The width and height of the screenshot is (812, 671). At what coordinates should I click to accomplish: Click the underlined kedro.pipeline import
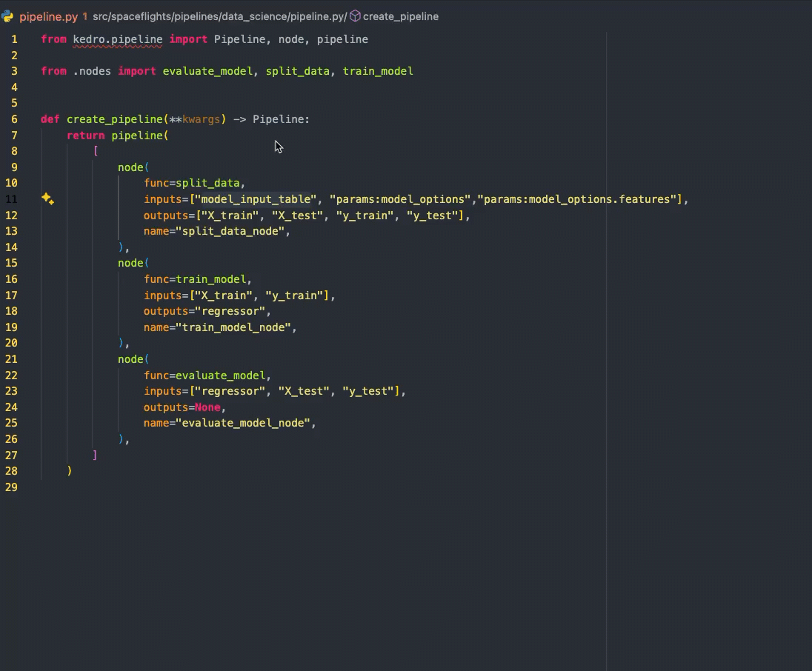click(117, 39)
